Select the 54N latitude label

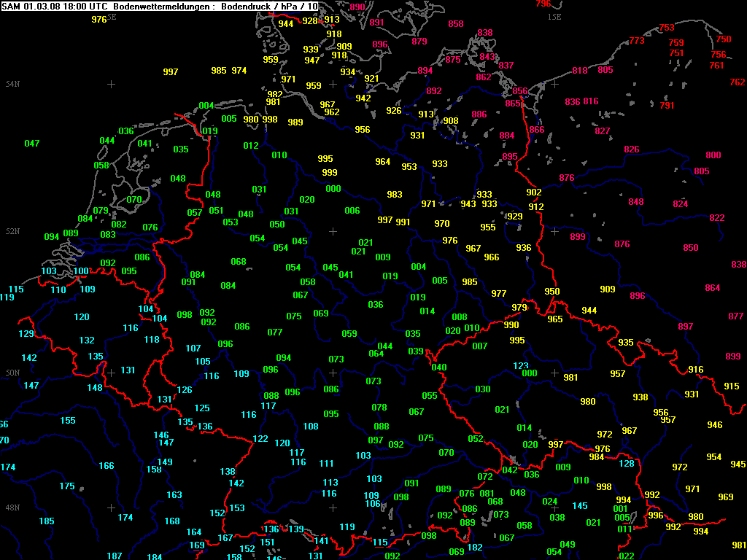point(12,85)
